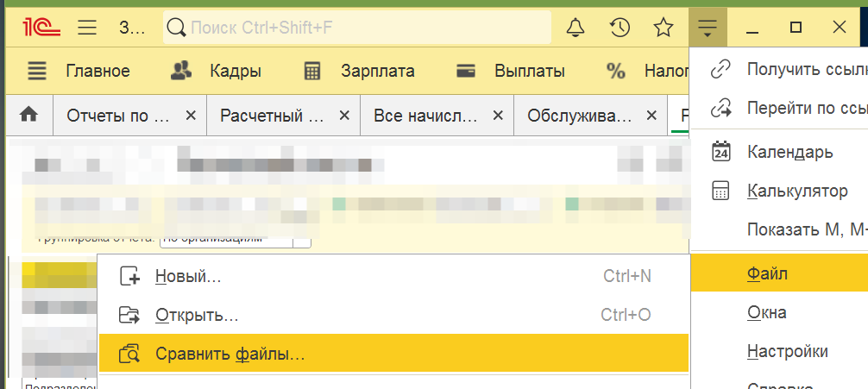Select Получить ссылку menu item
This screenshot has width=868, height=389.
[779, 70]
